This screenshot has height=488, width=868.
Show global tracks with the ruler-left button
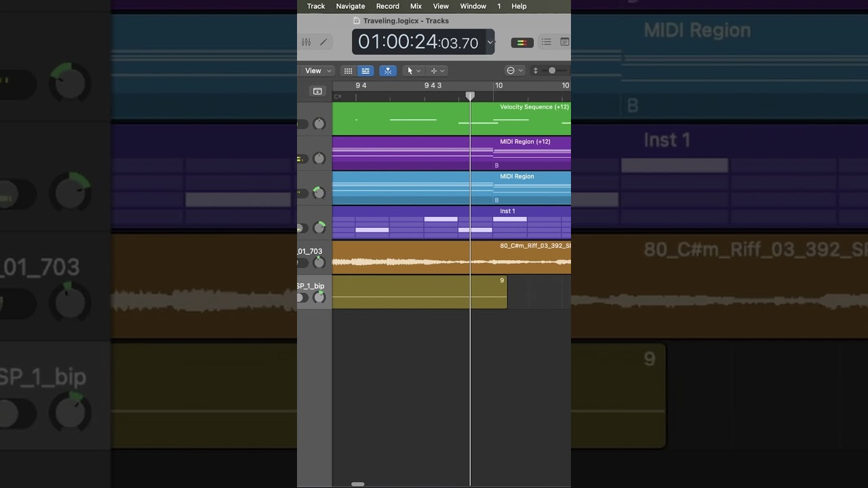pos(317,91)
